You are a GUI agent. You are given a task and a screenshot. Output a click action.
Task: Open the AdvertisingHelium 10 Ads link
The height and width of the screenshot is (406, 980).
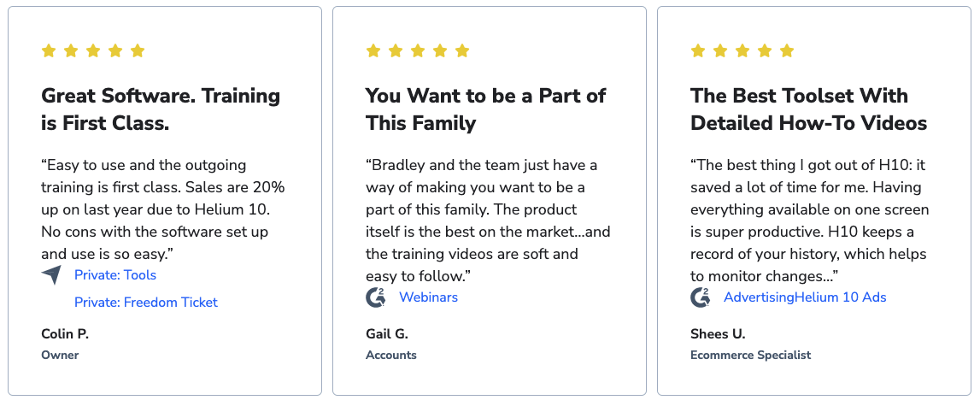click(x=804, y=297)
